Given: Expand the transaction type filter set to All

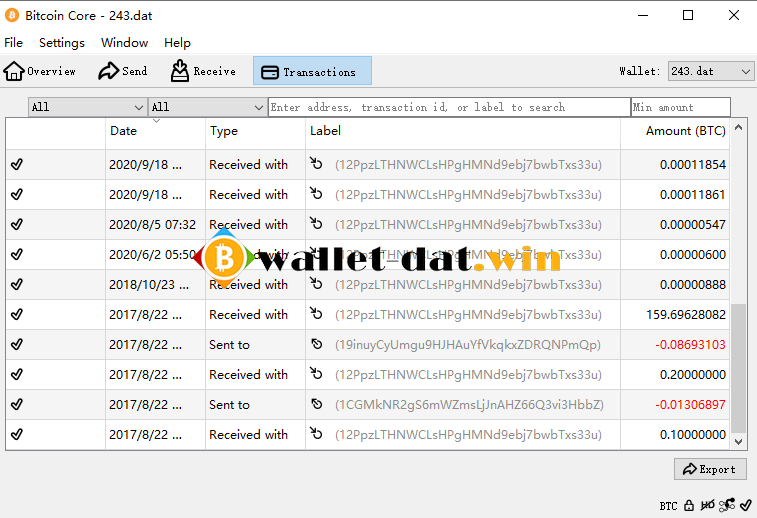Looking at the screenshot, I should tap(208, 107).
